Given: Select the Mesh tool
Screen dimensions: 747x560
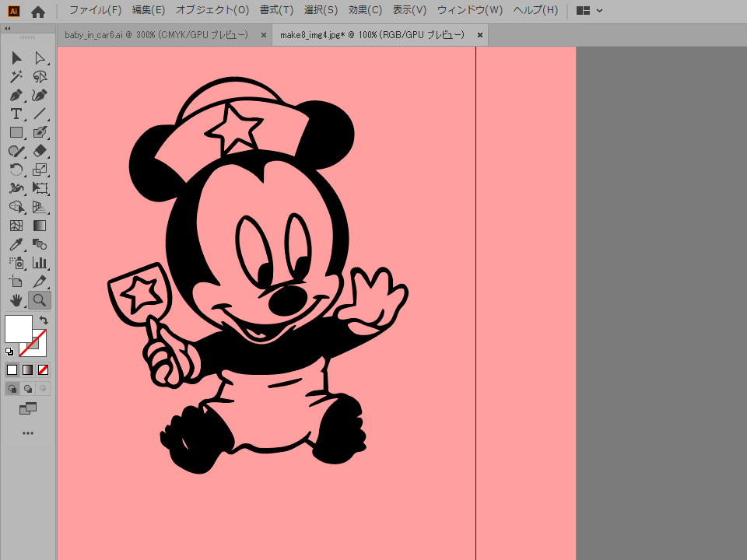Looking at the screenshot, I should (16, 226).
